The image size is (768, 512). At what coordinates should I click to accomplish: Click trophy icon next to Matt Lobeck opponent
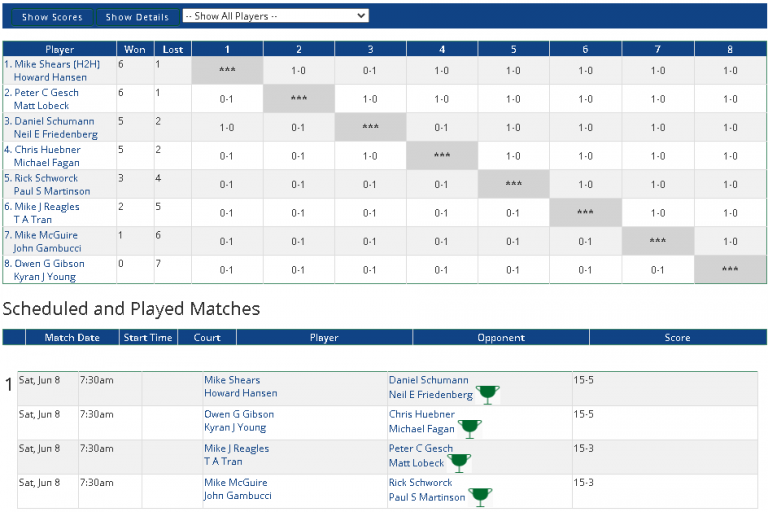click(459, 463)
